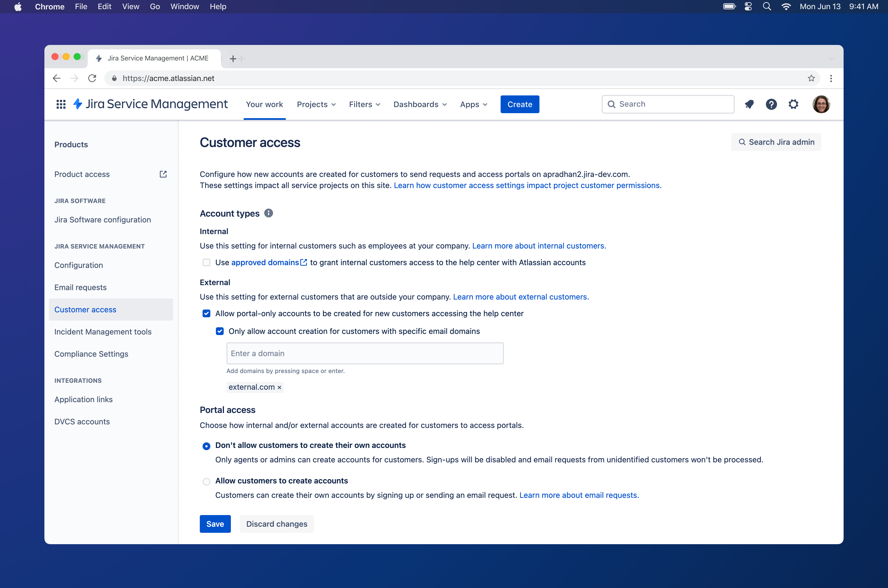The image size is (888, 588).
Task: Bookmark the page with the star icon
Action: tap(811, 78)
